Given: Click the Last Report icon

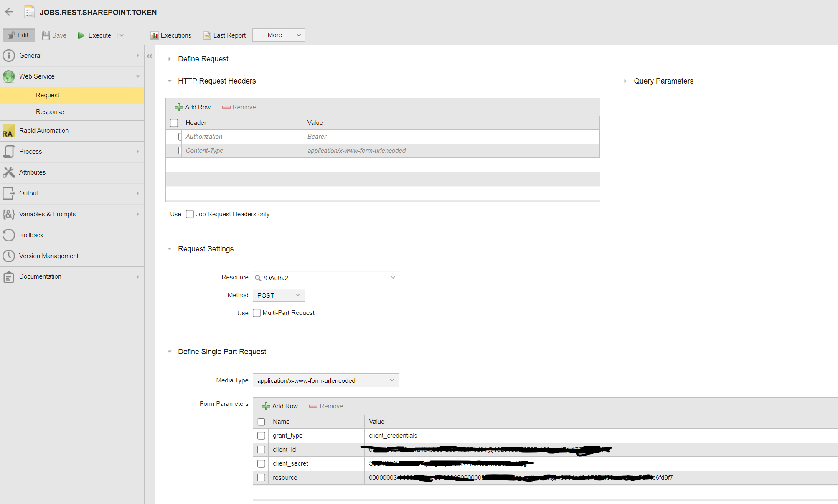Looking at the screenshot, I should click(x=207, y=35).
